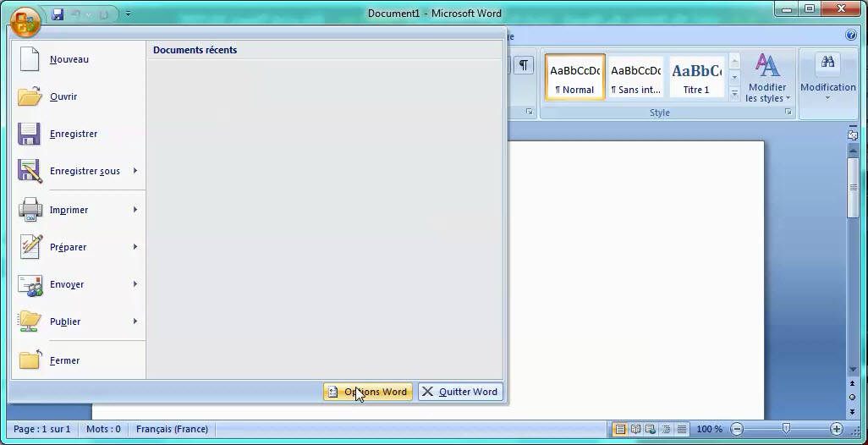
Task: Click the Next page double-arrow icon
Action: tap(853, 412)
